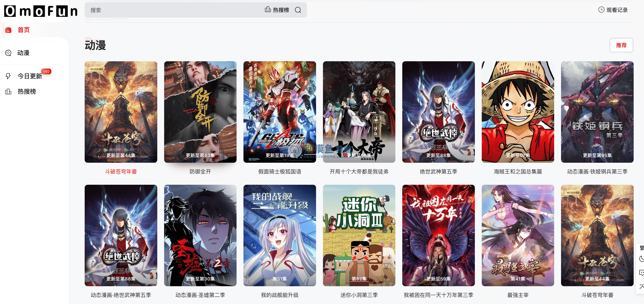Open the 我被困在同一天十万年 poster
This screenshot has width=644, height=304.
(x=438, y=235)
